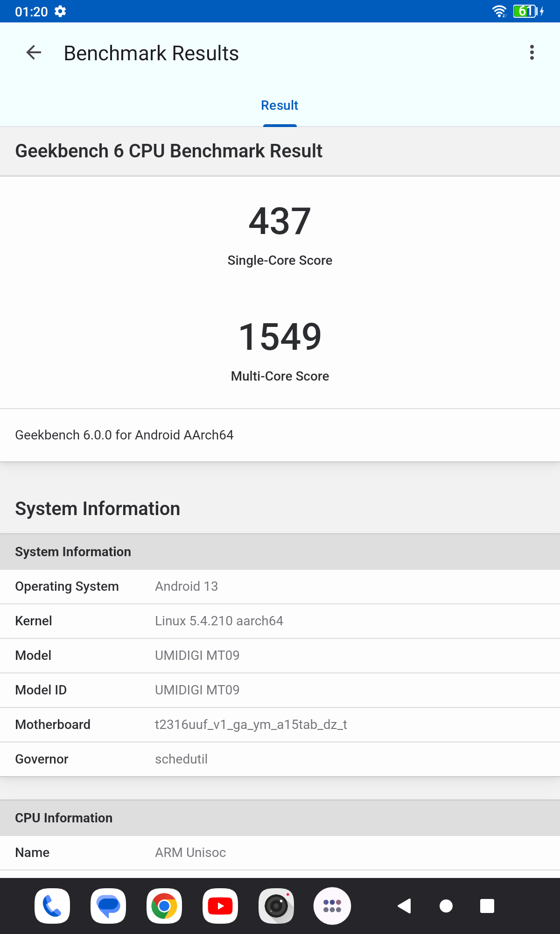Select the Result tab
This screenshot has height=934, width=560.
280,106
